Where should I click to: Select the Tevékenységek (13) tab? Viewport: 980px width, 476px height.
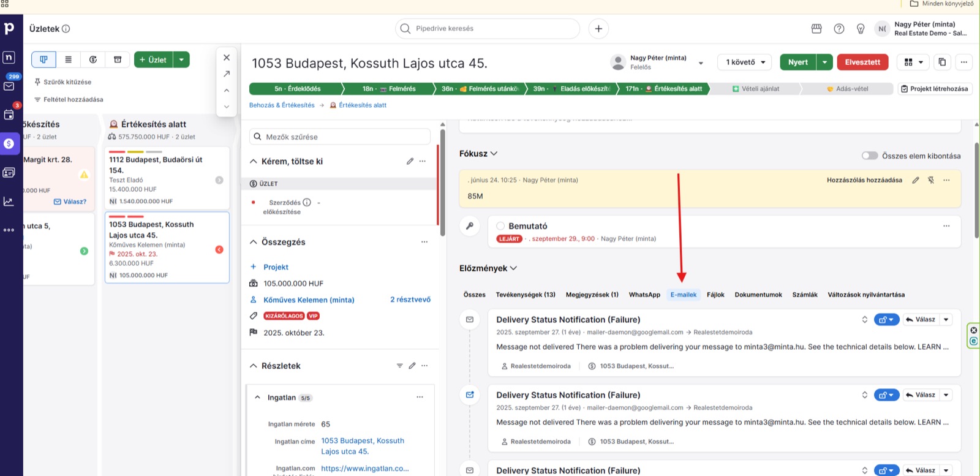[526, 295]
